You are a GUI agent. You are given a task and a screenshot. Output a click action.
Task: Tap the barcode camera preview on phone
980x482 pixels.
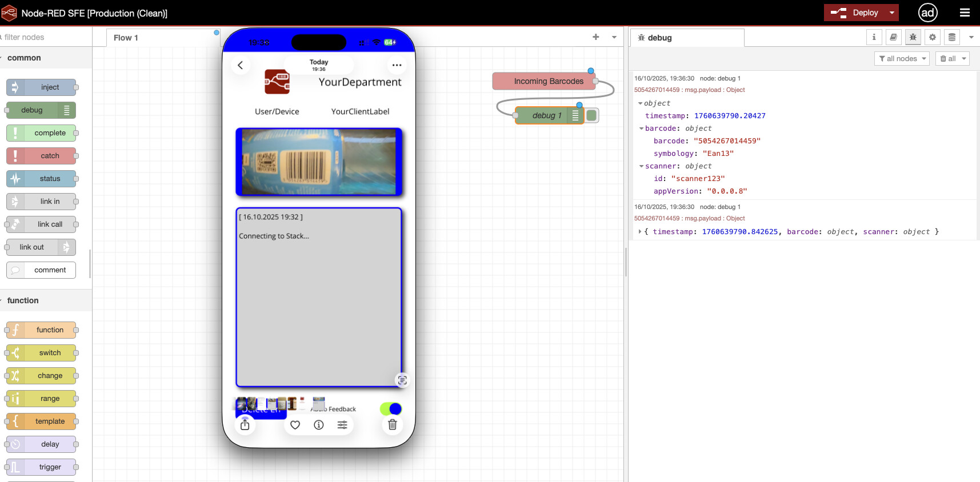(319, 162)
